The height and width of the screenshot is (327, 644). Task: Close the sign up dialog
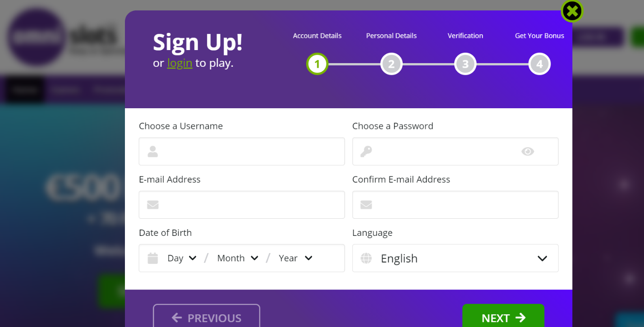[572, 11]
